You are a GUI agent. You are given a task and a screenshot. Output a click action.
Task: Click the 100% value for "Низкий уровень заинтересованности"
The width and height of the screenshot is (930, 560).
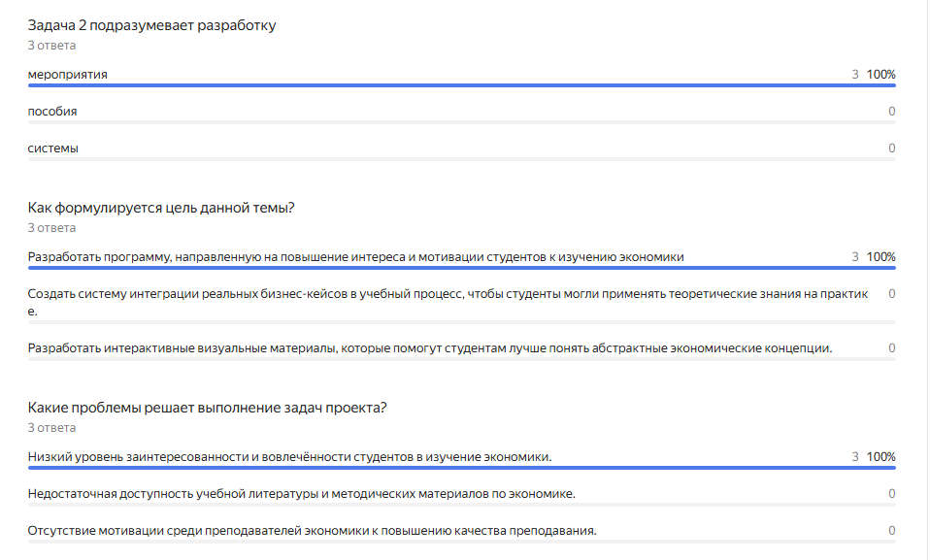880,457
